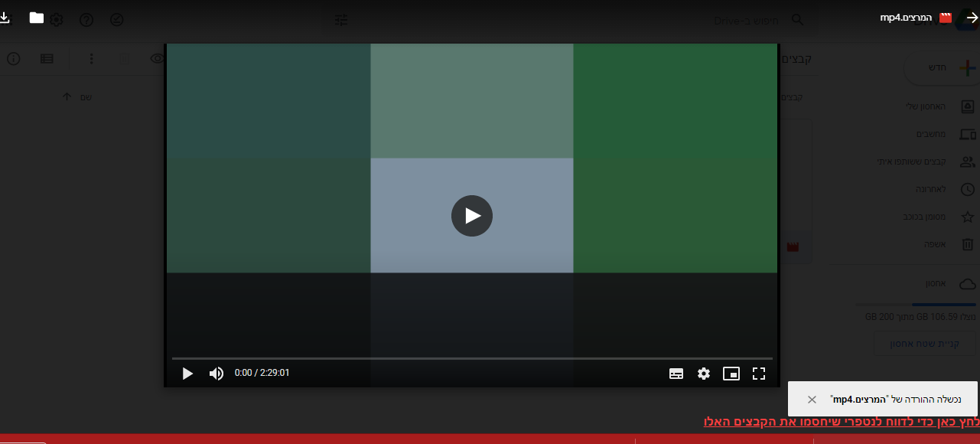980x444 pixels.
Task: Show file details with the info icon
Action: click(14, 59)
